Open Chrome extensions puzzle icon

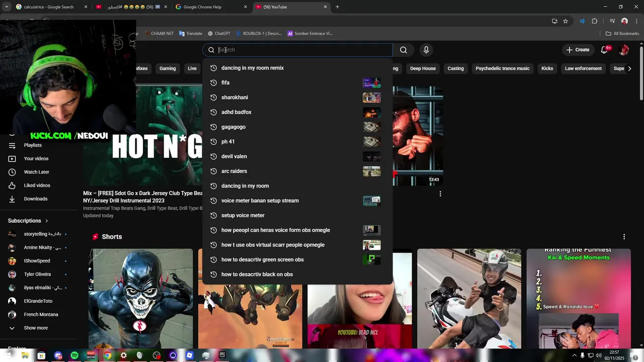[x=594, y=21]
